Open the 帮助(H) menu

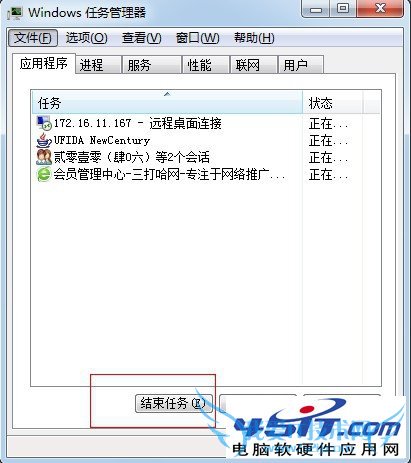click(x=254, y=38)
